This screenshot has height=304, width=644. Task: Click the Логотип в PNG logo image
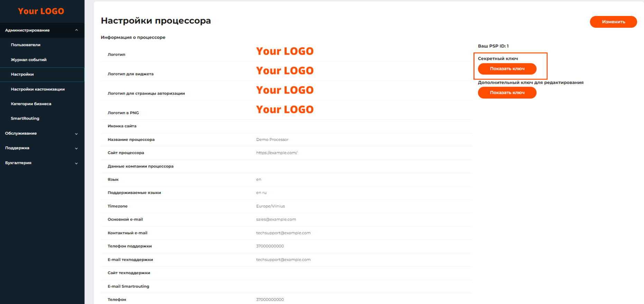pyautogui.click(x=285, y=109)
